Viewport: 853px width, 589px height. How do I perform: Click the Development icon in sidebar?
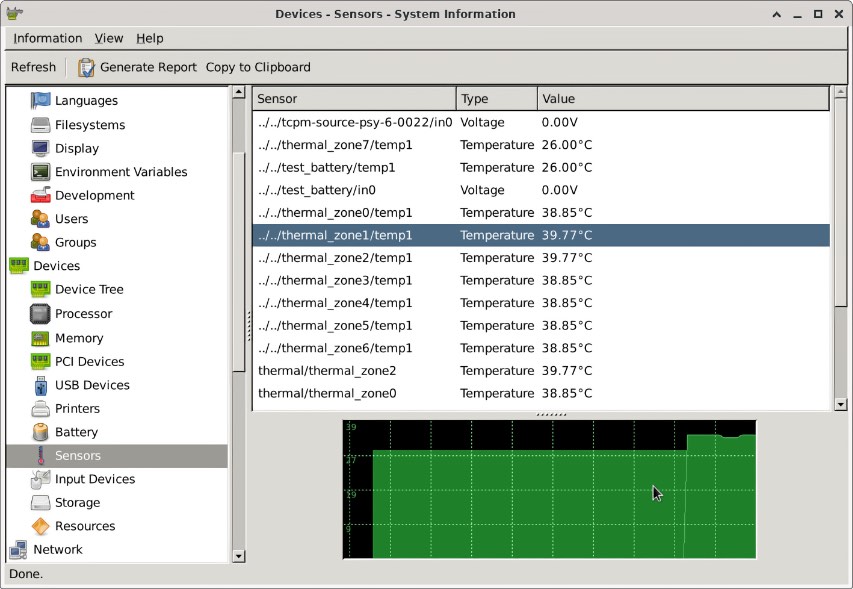pyautogui.click(x=40, y=195)
